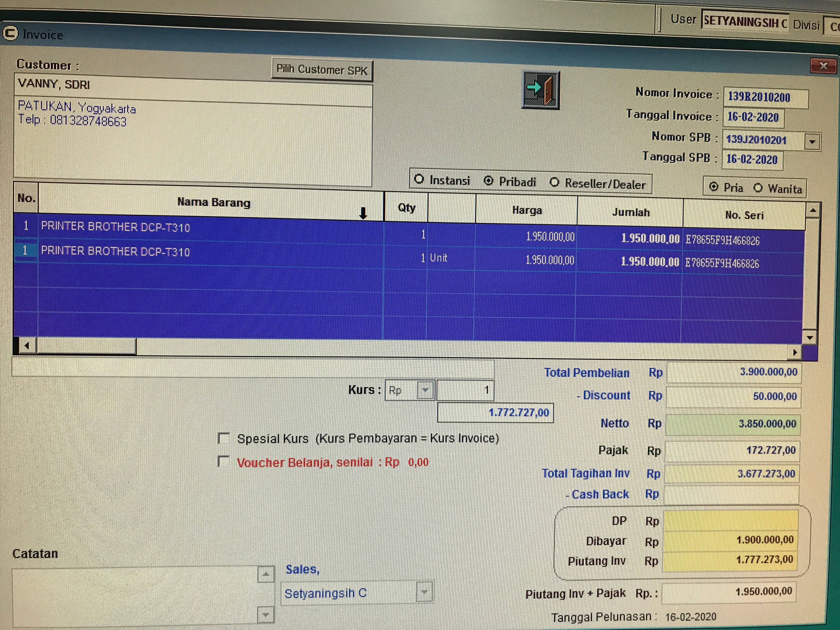
Task: Open the Nomor SPB dropdown
Action: point(812,142)
